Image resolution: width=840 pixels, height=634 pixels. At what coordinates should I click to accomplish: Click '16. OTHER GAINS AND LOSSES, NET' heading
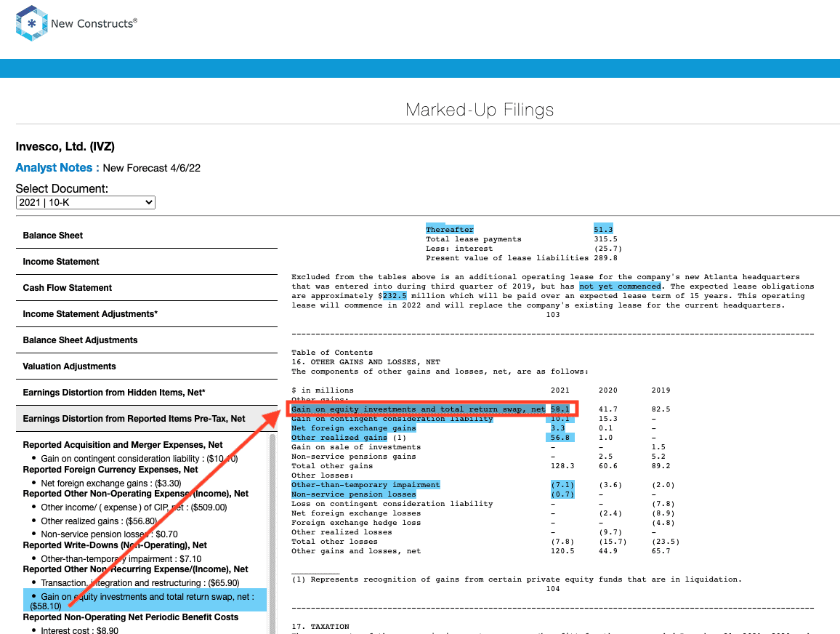pos(366,362)
